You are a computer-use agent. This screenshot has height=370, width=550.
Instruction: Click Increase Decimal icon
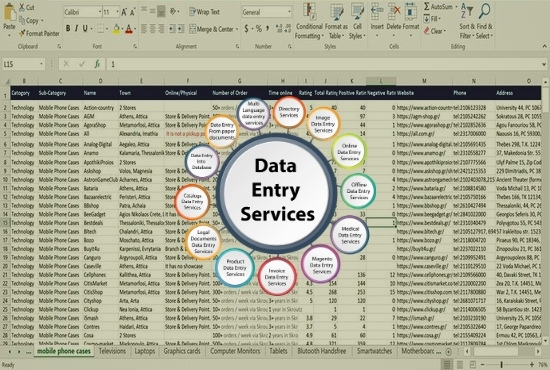279,28
